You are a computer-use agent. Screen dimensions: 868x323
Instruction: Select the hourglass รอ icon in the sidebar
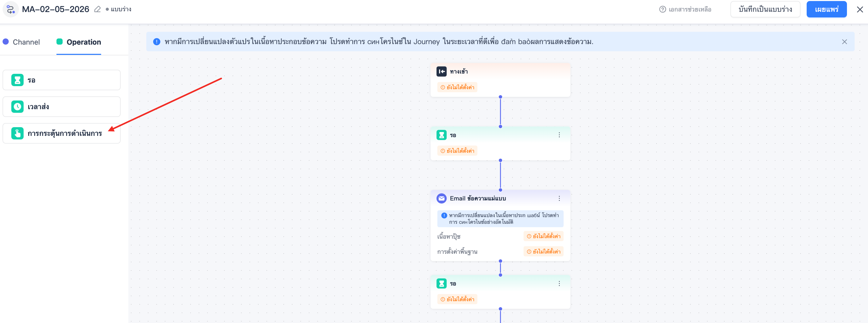(17, 80)
